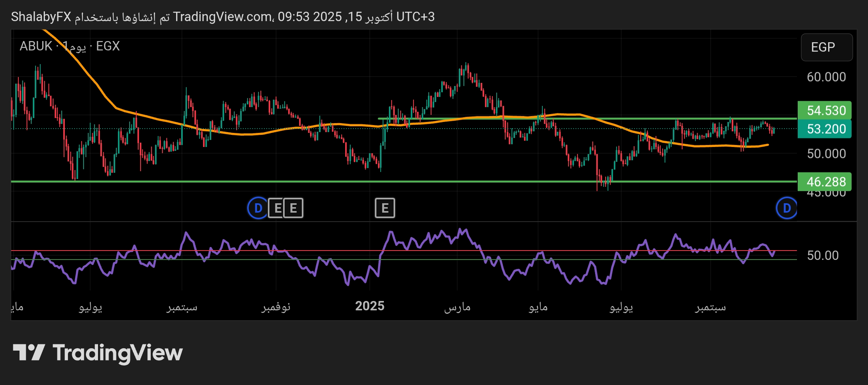Click the ShalabyFX author name
Viewport: 868px width, 385px height.
tap(41, 17)
